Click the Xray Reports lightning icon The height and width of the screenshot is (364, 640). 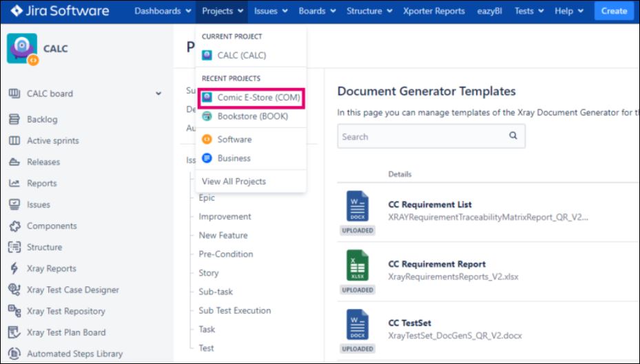coord(14,268)
